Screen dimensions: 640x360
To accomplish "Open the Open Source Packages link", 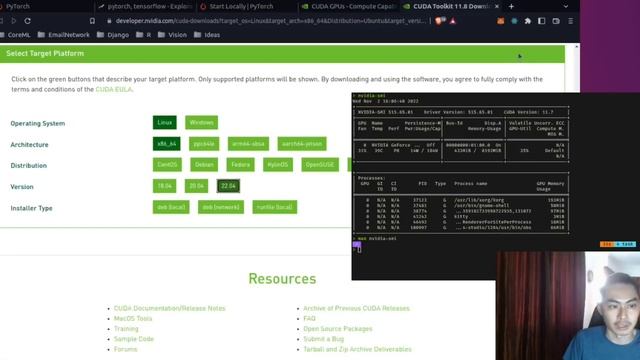I will [338, 329].
